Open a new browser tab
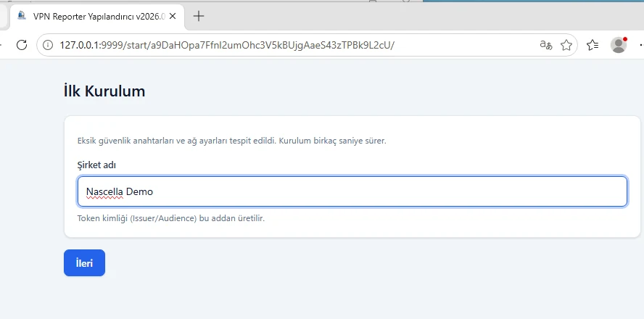This screenshot has width=644, height=319. [199, 16]
